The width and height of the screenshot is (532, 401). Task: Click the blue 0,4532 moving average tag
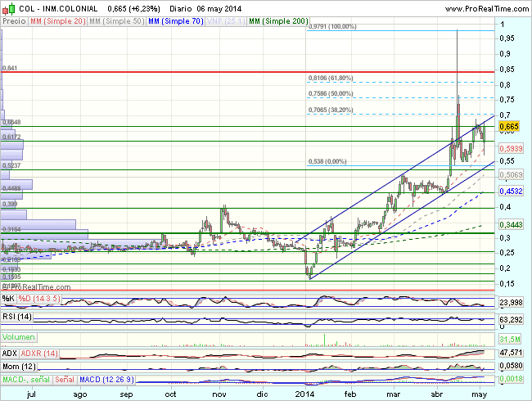509,191
